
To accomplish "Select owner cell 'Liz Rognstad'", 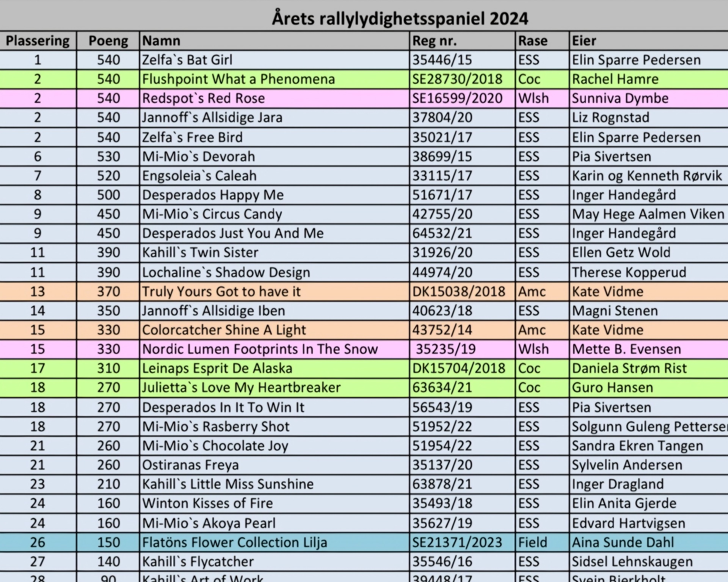I will 610,118.
